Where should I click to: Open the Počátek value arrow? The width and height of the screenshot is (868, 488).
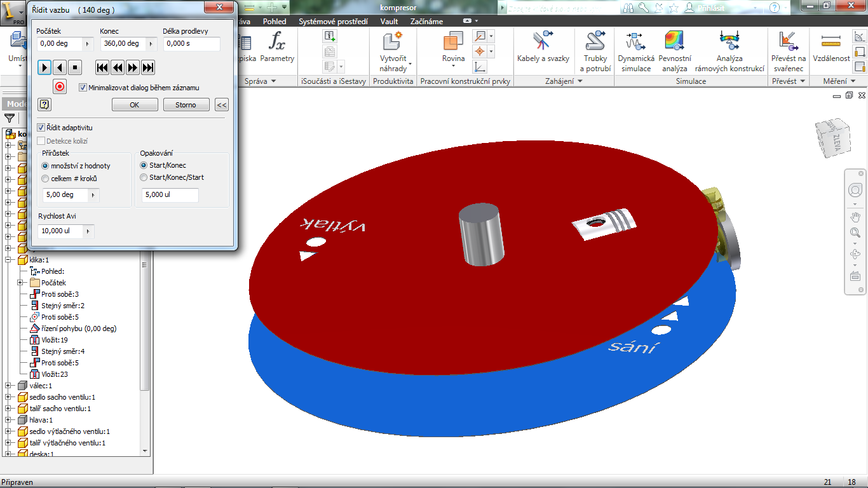click(x=88, y=44)
